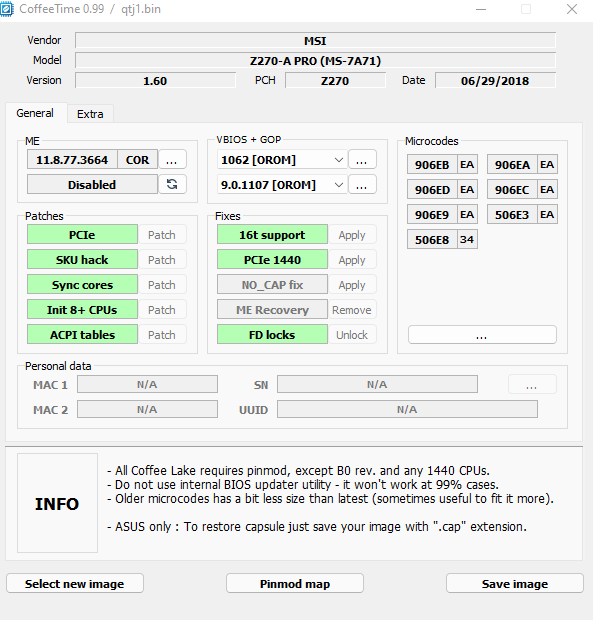The width and height of the screenshot is (593, 620).
Task: Click the ACPI tables status indicator
Action: click(x=82, y=335)
